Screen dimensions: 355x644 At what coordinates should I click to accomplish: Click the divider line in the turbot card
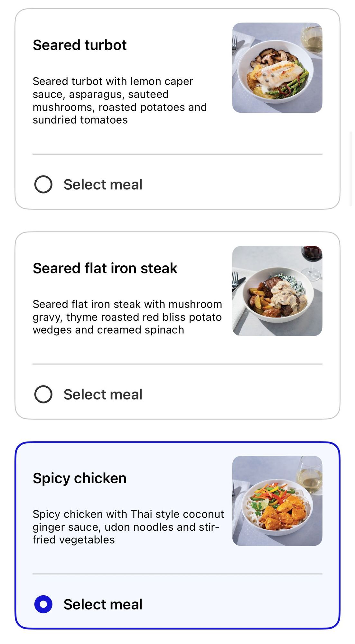point(177,154)
